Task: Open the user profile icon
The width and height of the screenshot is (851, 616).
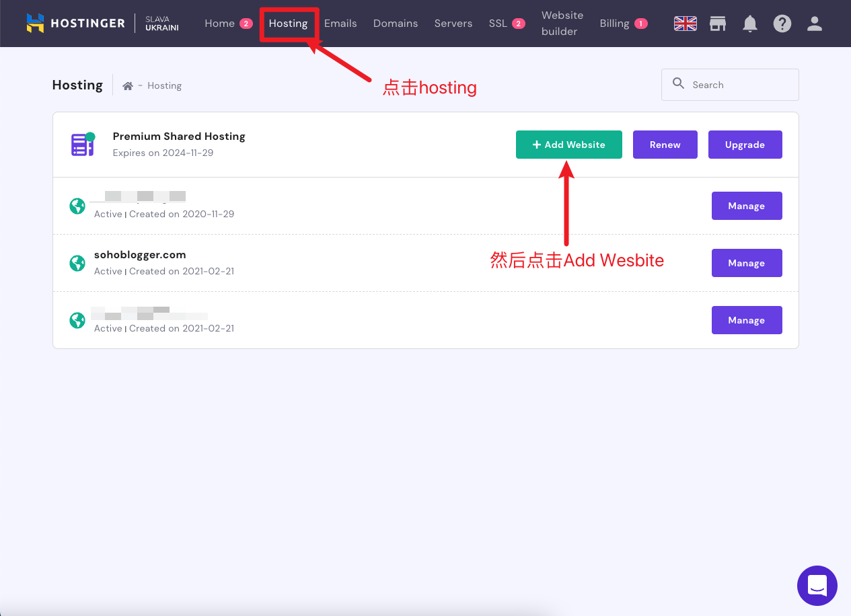Action: 815,24
